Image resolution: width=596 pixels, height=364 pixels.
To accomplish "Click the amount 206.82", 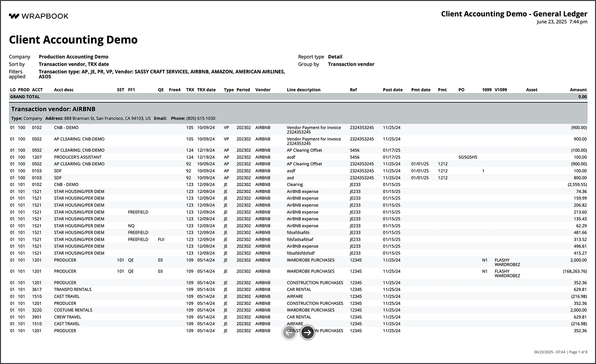I will point(580,205).
